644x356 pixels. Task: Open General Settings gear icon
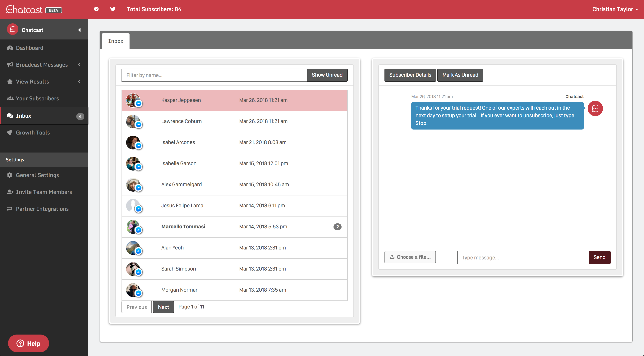[x=10, y=175]
